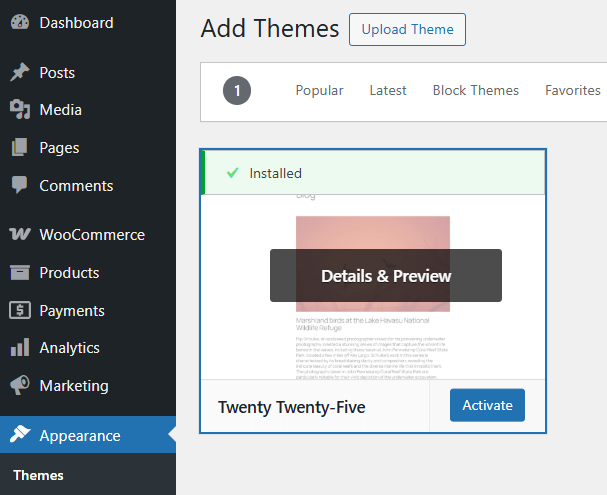
Task: Open the Favorites themes tab
Action: point(572,91)
